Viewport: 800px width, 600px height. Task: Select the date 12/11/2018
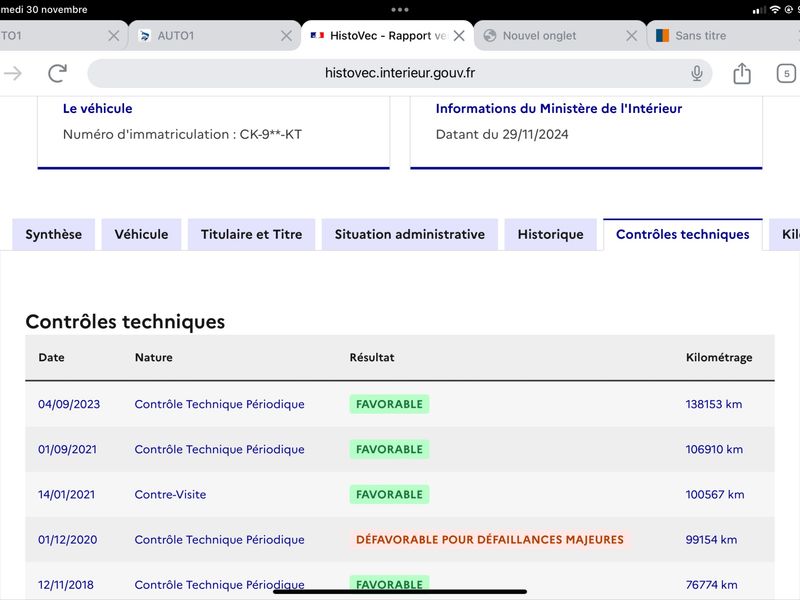click(x=66, y=585)
